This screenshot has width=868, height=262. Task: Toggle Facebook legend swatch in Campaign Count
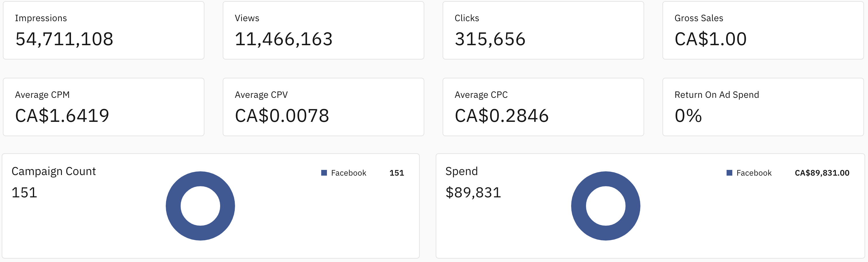(x=324, y=173)
